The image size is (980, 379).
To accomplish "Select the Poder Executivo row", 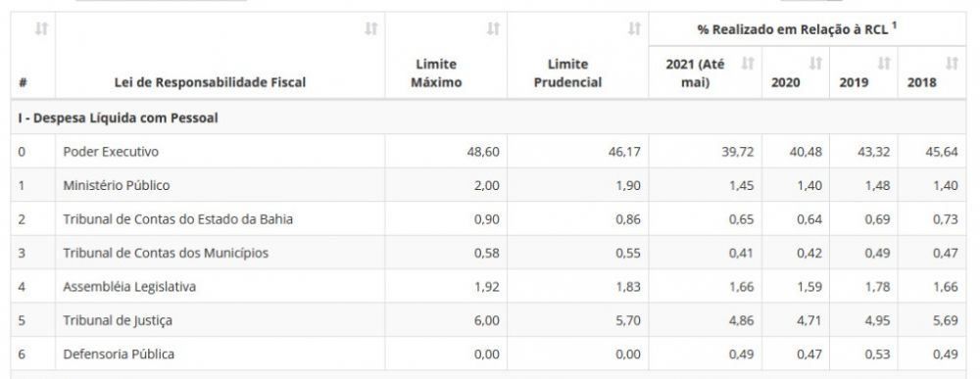I will tap(488, 152).
